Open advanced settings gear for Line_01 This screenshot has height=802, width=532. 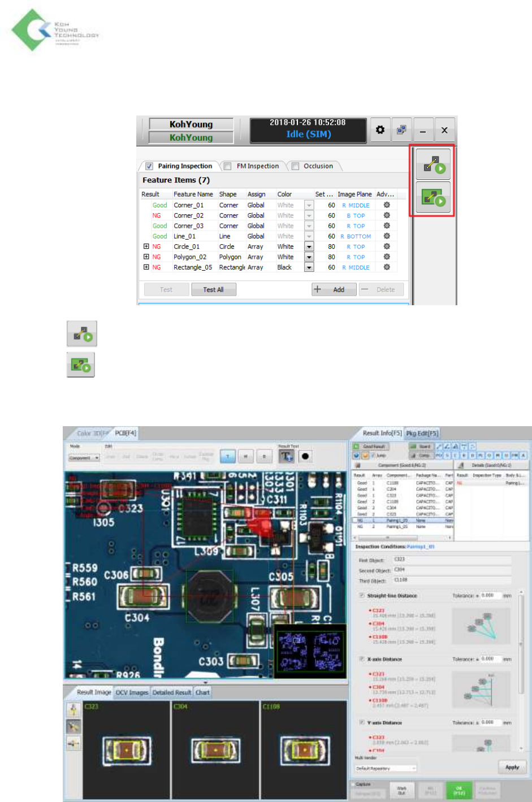[x=387, y=236]
